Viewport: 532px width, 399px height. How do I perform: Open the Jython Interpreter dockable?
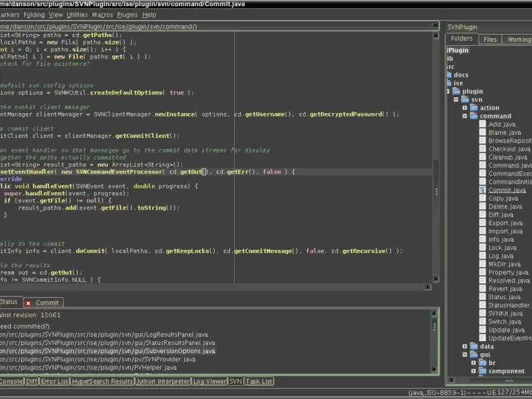[x=163, y=381]
